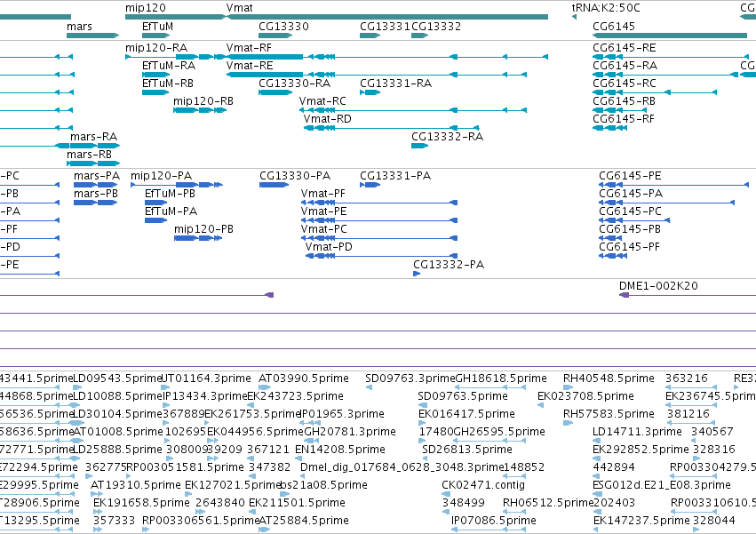Select the CG6145-RF transcript label
The width and height of the screenshot is (756, 534).
point(624,119)
